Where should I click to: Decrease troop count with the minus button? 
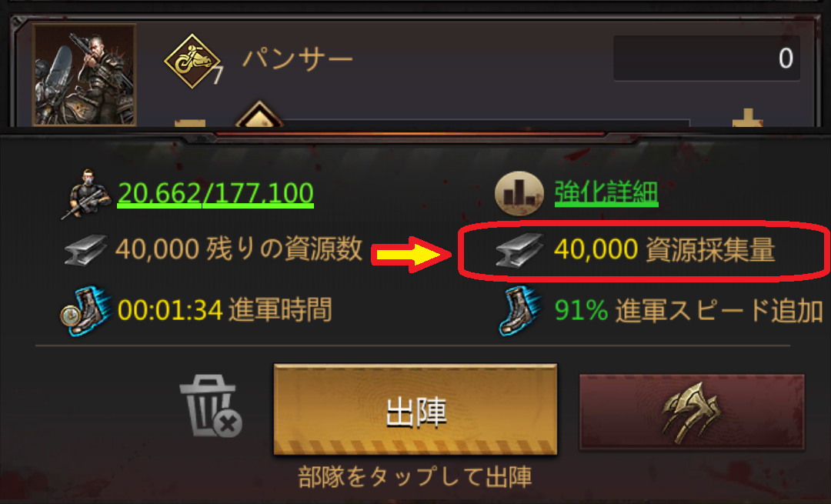190,123
